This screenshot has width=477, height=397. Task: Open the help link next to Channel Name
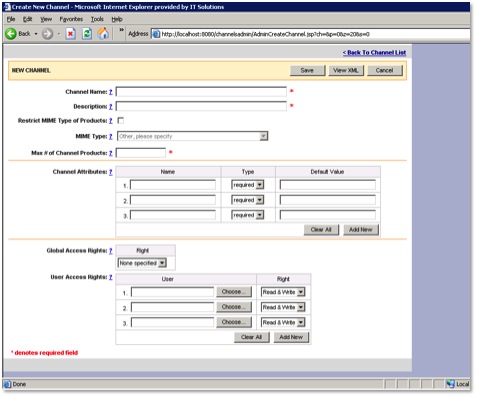tap(111, 92)
